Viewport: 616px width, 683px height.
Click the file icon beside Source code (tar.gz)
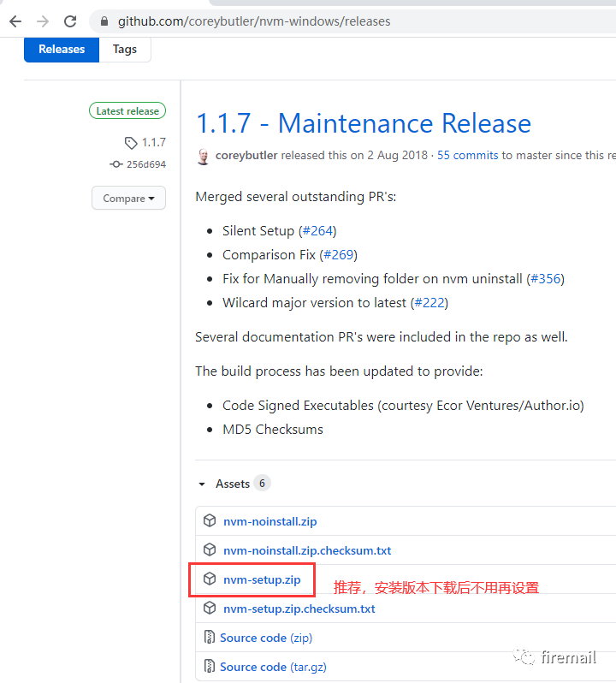(x=210, y=666)
